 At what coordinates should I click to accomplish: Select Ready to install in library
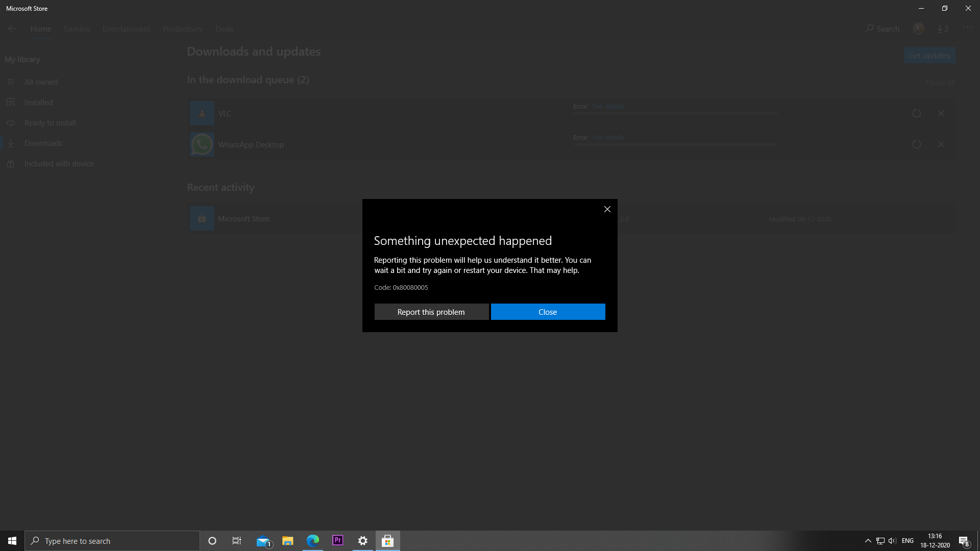click(50, 122)
